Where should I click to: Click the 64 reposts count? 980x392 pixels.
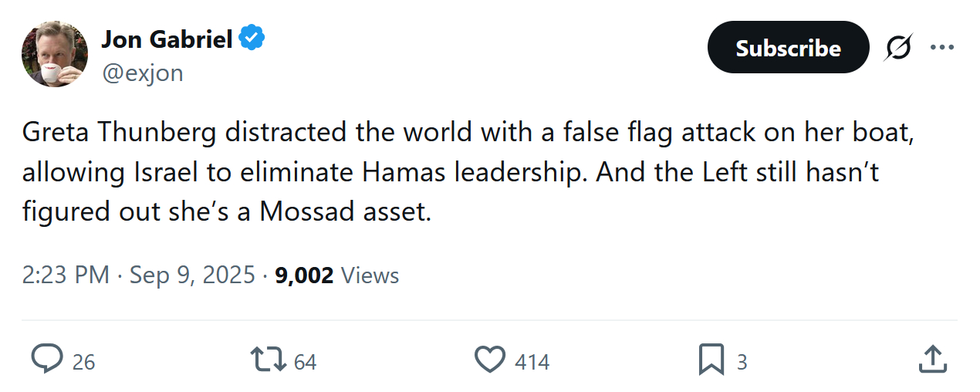(306, 361)
